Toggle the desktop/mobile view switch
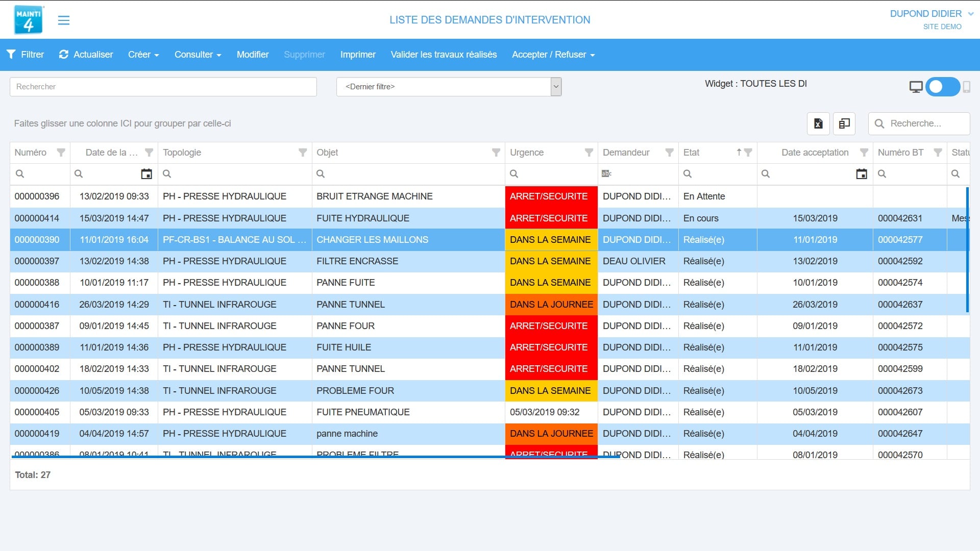 click(943, 87)
